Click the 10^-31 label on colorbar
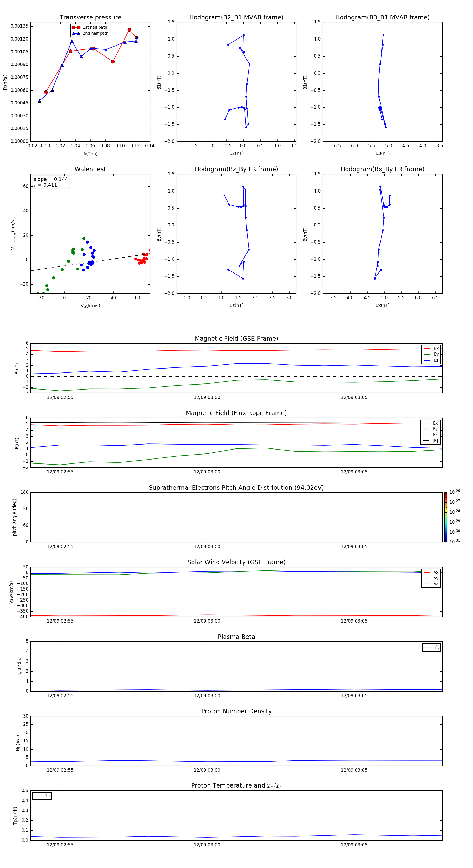 click(455, 542)
